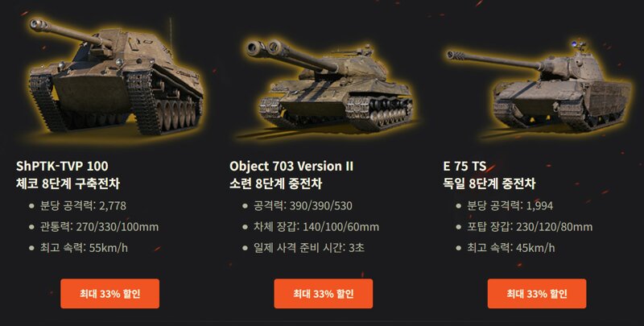Select the Object 703 Version II title
644x326 pixels.
[291, 167]
